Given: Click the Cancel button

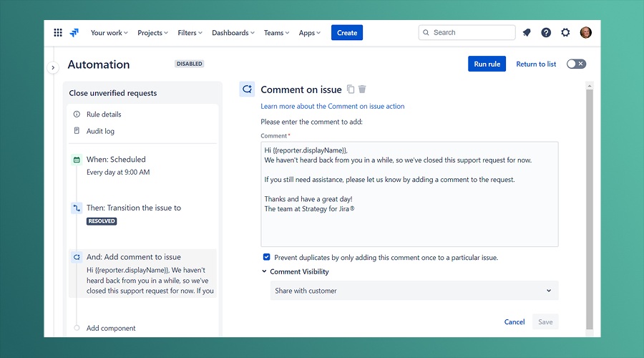Looking at the screenshot, I should (514, 321).
